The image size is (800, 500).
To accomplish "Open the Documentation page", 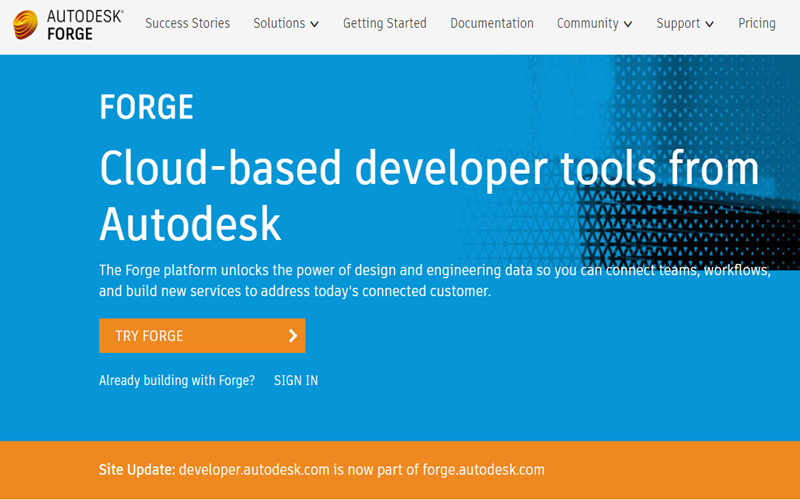I will point(492,23).
